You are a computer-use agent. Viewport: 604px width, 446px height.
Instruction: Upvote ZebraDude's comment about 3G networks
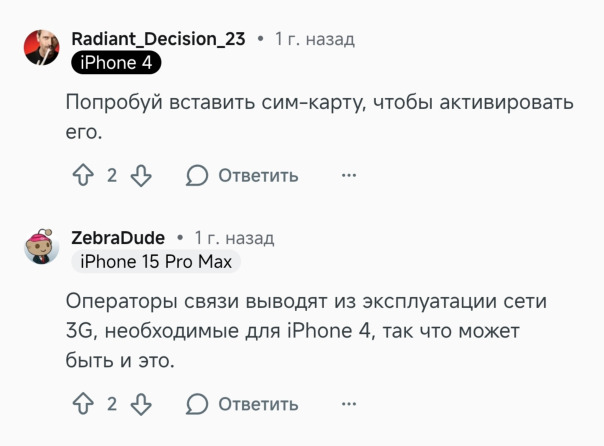83,404
